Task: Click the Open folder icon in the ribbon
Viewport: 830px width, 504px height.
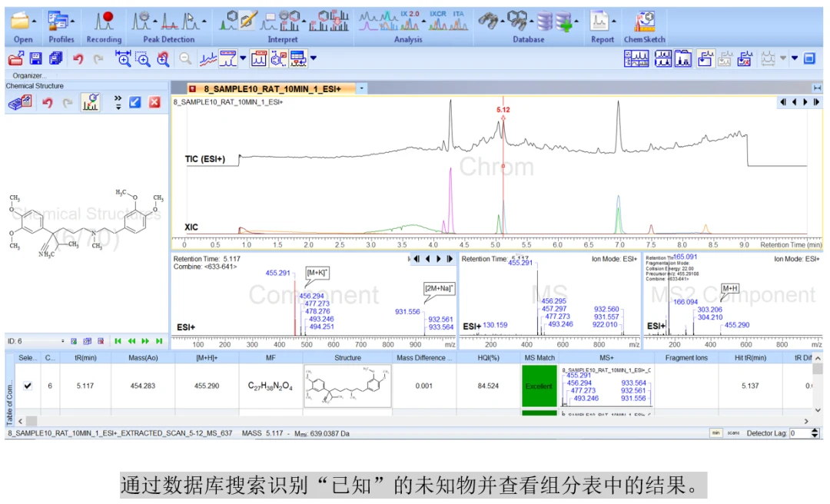Action: point(20,22)
